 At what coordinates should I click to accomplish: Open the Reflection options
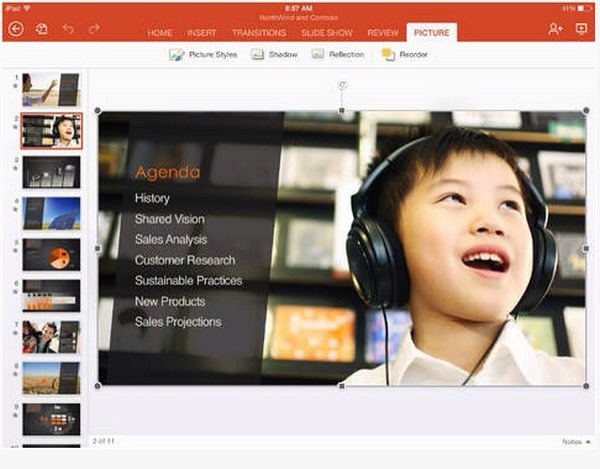[338, 55]
